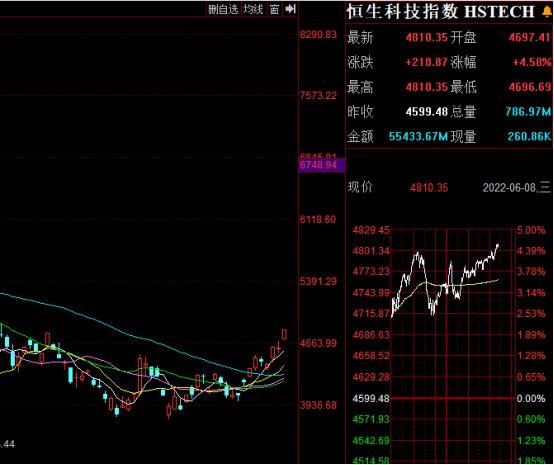Click the orange alert bell icon
This screenshot has width=554, height=465.
point(547,12)
